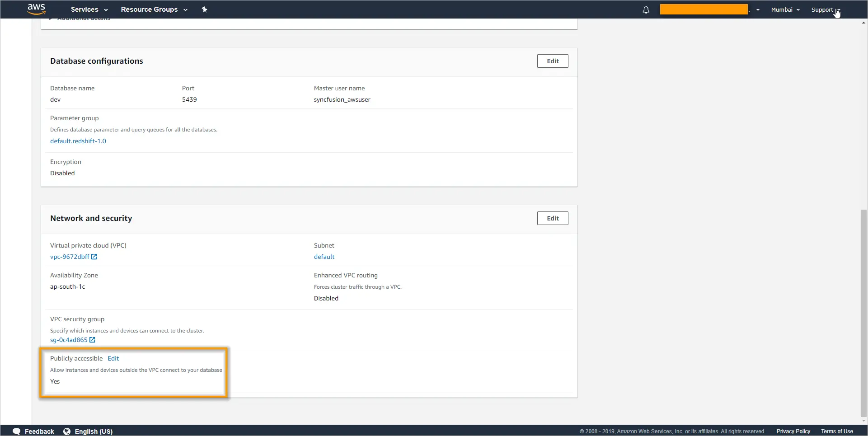Click external link icon beside sg-0c4ad865

pyautogui.click(x=92, y=340)
